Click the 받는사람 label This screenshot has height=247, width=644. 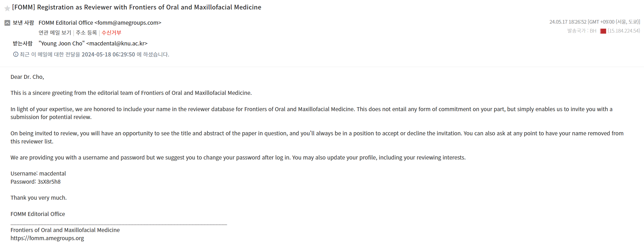click(23, 43)
